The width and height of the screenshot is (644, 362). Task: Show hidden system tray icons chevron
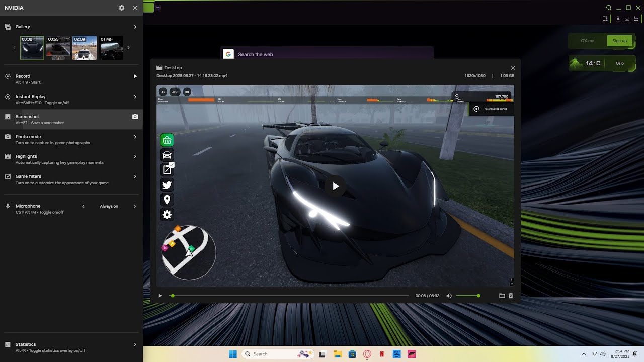tap(584, 354)
